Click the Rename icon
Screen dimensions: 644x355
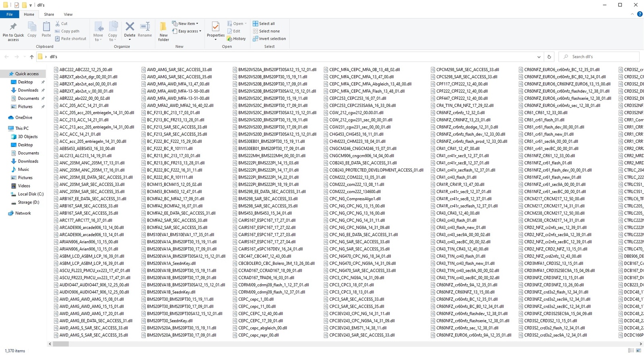point(145,27)
